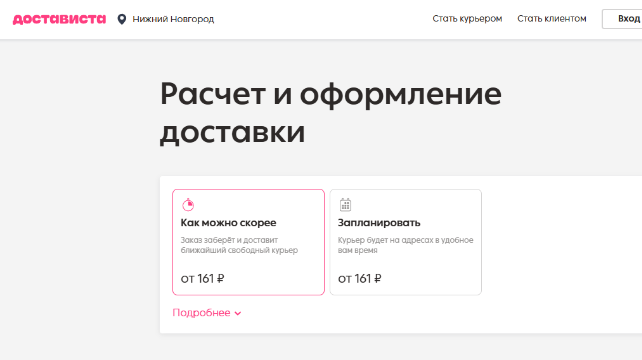
Task: Expand the Подробнее details link
Action: [x=207, y=313]
